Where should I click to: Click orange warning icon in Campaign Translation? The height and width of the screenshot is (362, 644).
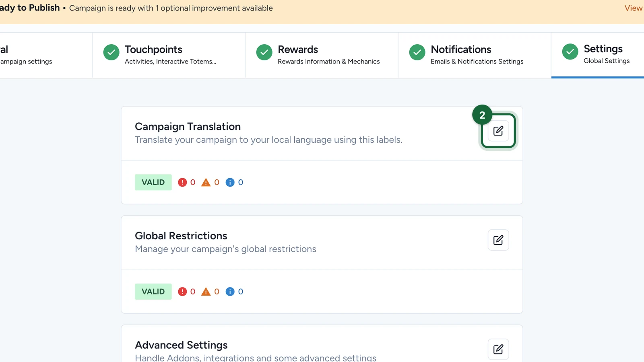(206, 182)
